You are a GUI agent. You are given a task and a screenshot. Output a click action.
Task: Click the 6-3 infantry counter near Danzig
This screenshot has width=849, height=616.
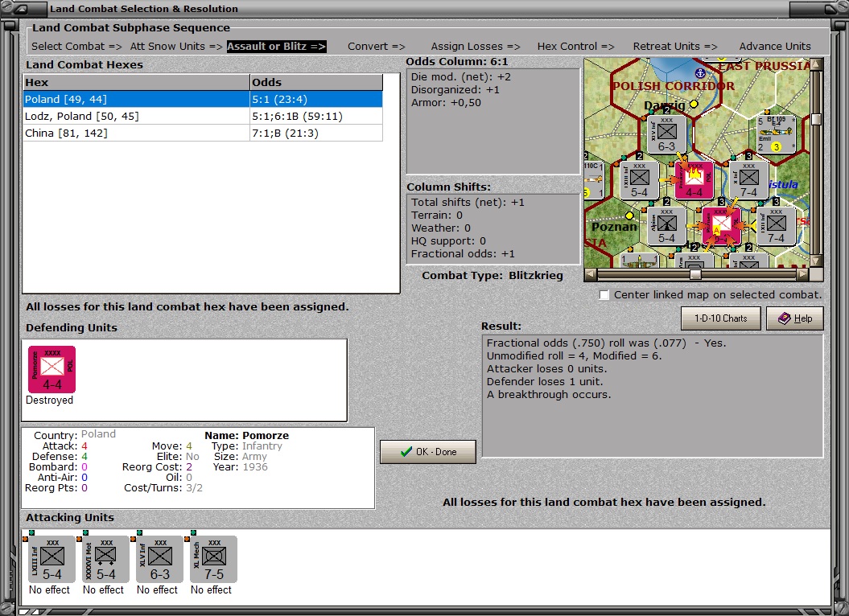(666, 133)
